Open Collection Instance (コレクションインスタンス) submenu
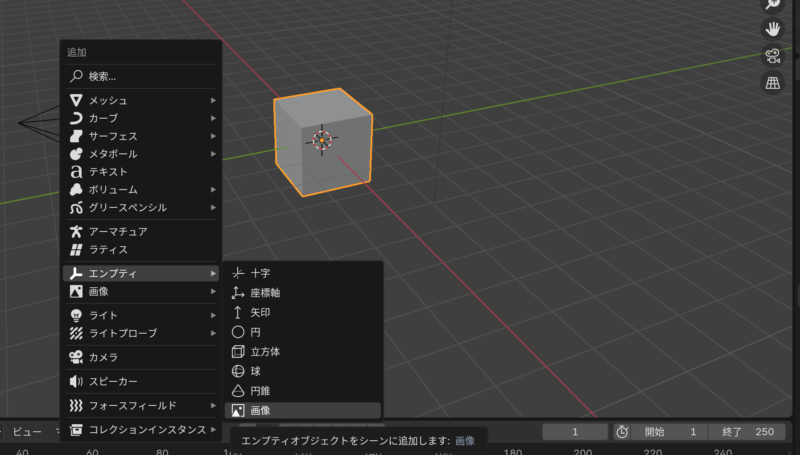 141,429
